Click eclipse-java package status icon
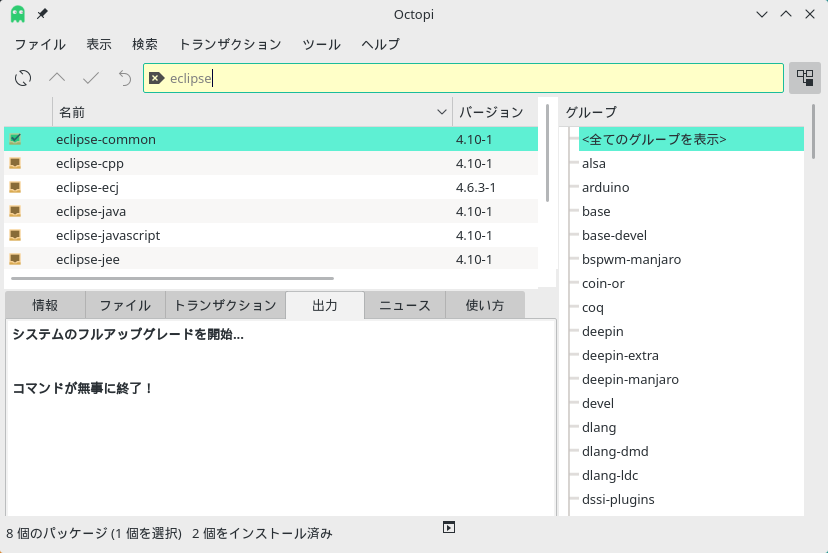This screenshot has width=828, height=553. tap(15, 211)
